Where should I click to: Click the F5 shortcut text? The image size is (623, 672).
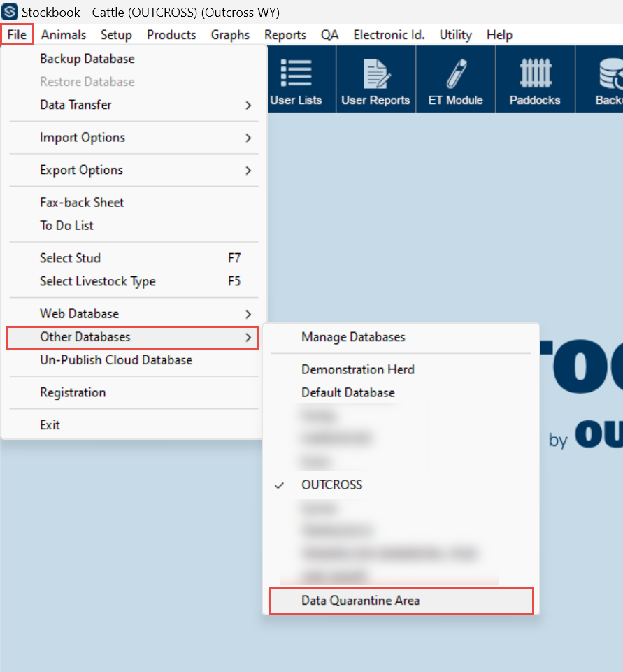point(234,281)
